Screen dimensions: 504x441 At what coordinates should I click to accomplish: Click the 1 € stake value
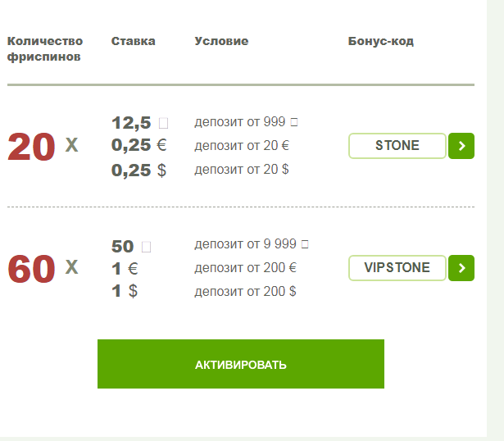point(125,268)
